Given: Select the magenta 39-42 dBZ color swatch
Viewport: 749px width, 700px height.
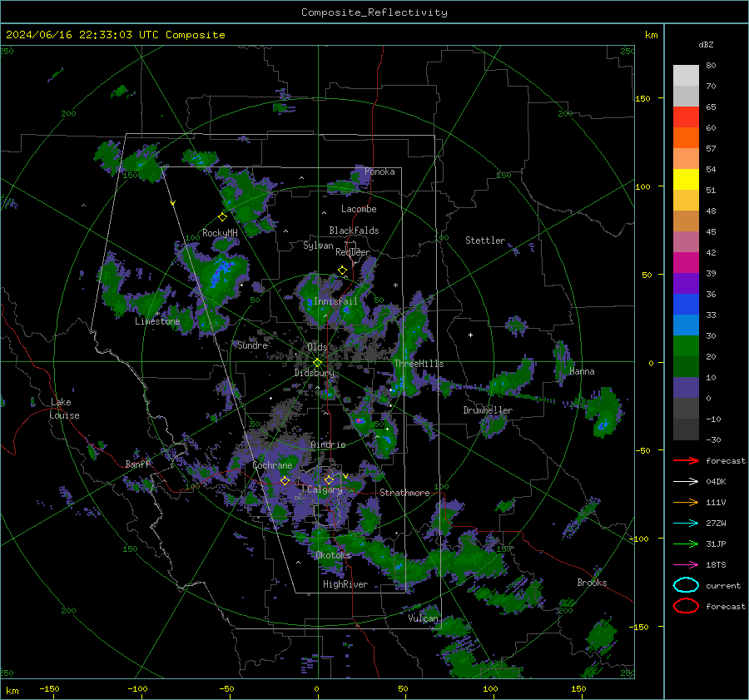Looking at the screenshot, I should [686, 263].
